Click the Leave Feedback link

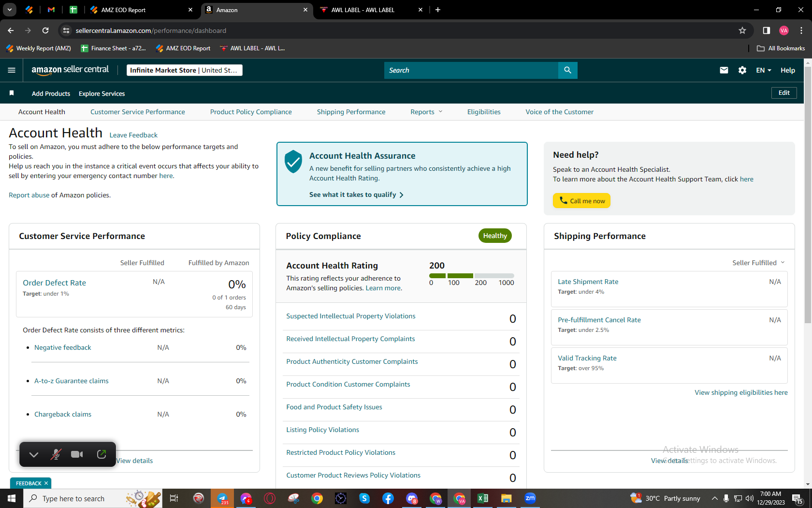tap(133, 135)
